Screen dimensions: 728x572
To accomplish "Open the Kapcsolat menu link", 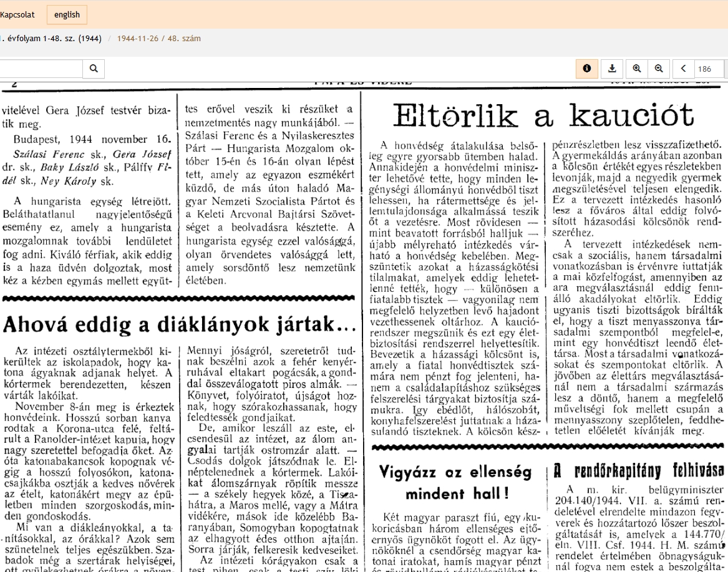I will (x=17, y=15).
